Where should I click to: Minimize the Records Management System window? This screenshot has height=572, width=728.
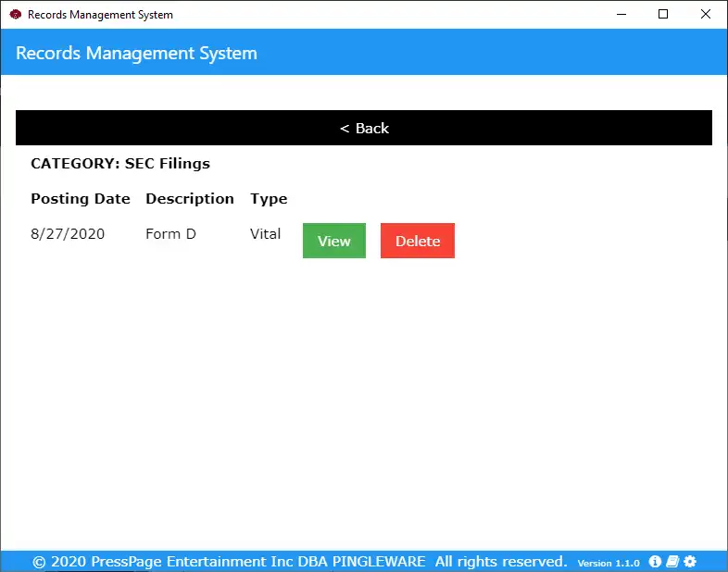coord(621,15)
